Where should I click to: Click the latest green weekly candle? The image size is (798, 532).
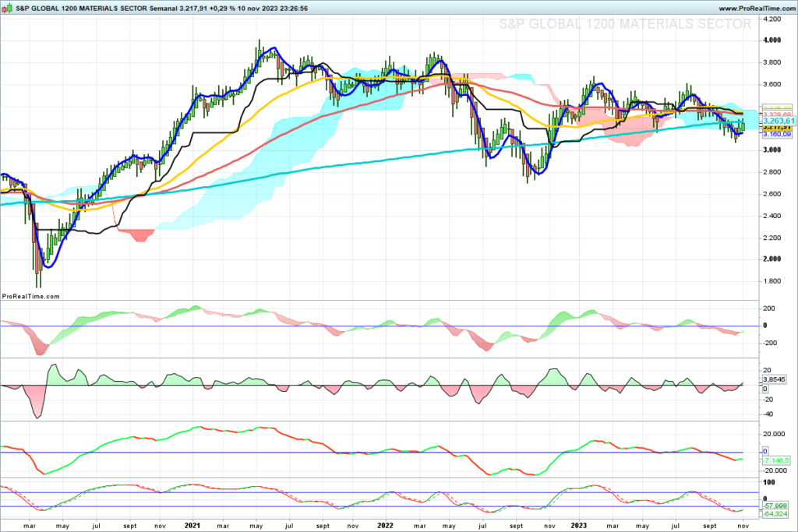[743, 125]
